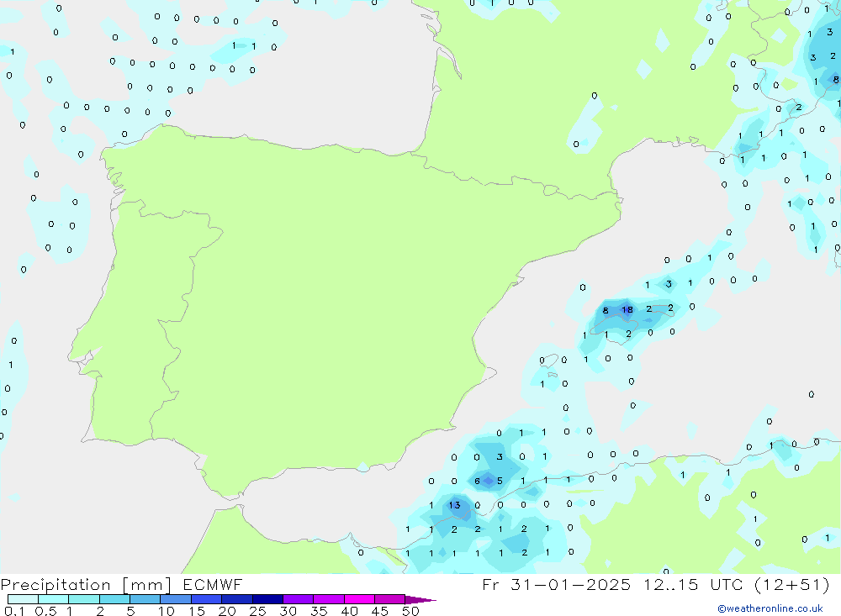Click the 15–20 mm blue legend swatch

tap(207, 599)
